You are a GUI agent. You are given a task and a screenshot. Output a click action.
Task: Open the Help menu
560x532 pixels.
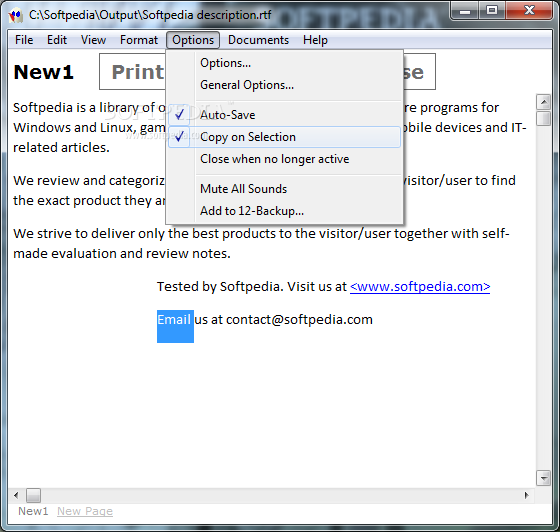coord(315,40)
